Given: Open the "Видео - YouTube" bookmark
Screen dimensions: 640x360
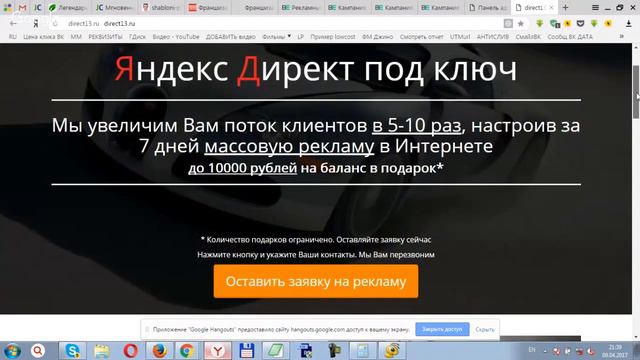Looking at the screenshot, I should pos(176,37).
